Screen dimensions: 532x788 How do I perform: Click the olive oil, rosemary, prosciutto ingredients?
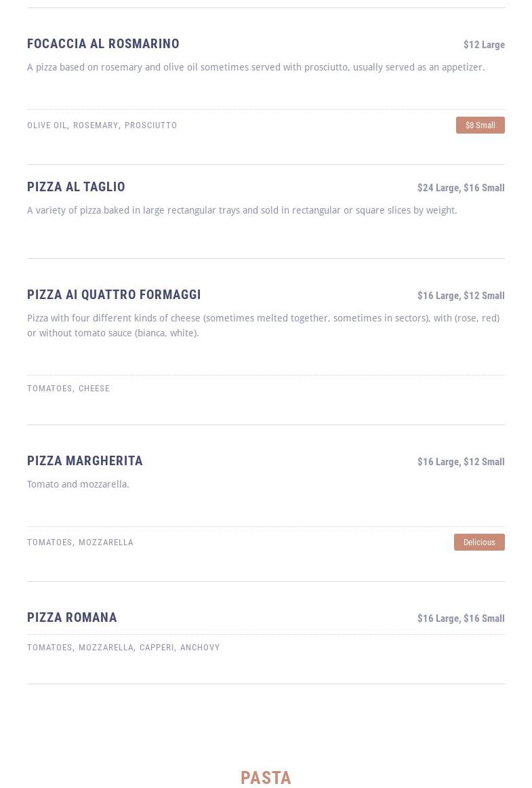102,125
